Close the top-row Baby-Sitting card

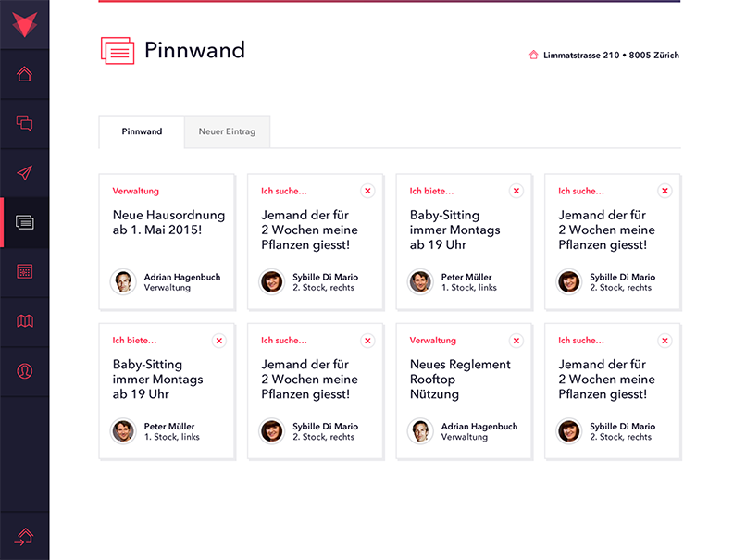pyautogui.click(x=516, y=191)
